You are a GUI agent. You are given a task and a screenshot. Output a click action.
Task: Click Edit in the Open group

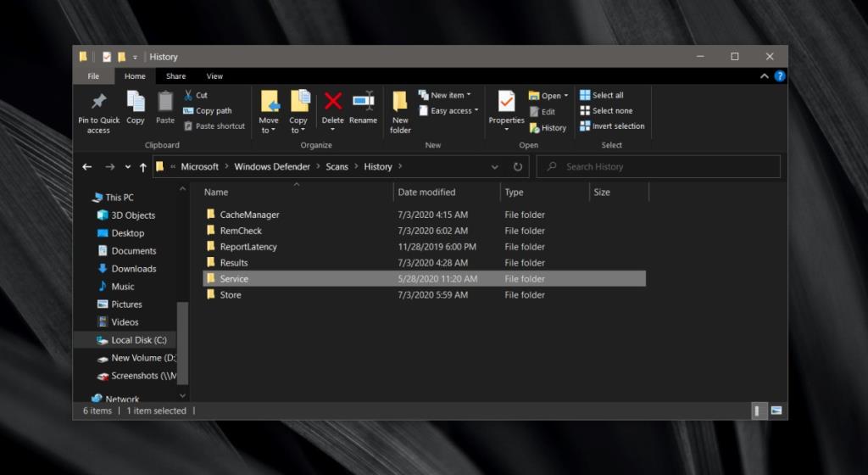coord(542,112)
